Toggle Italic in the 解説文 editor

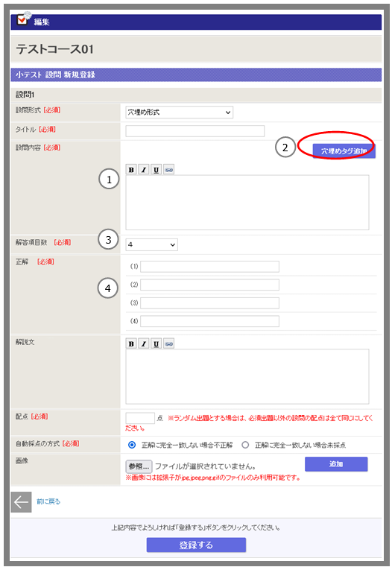click(x=144, y=343)
